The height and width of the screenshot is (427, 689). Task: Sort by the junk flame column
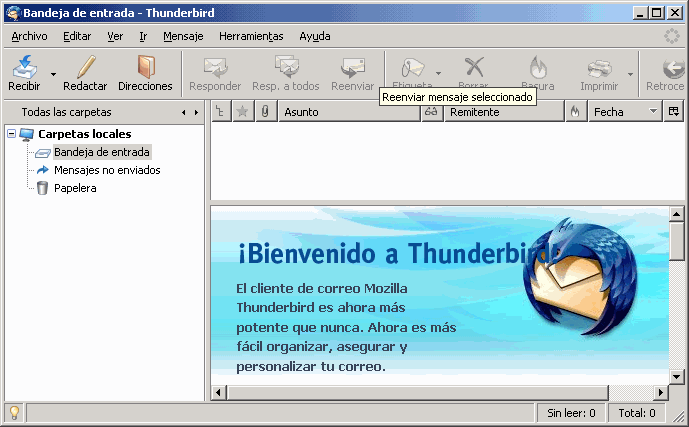coord(575,112)
